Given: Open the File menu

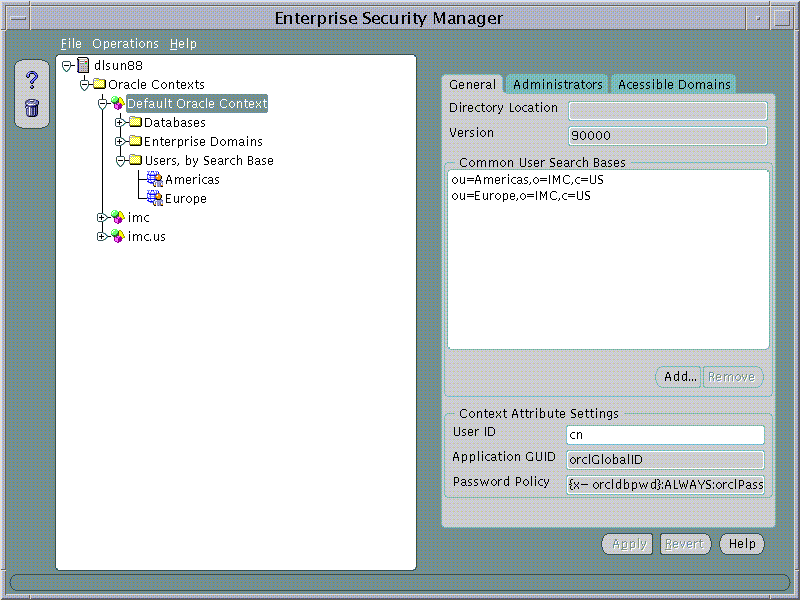Looking at the screenshot, I should (71, 44).
